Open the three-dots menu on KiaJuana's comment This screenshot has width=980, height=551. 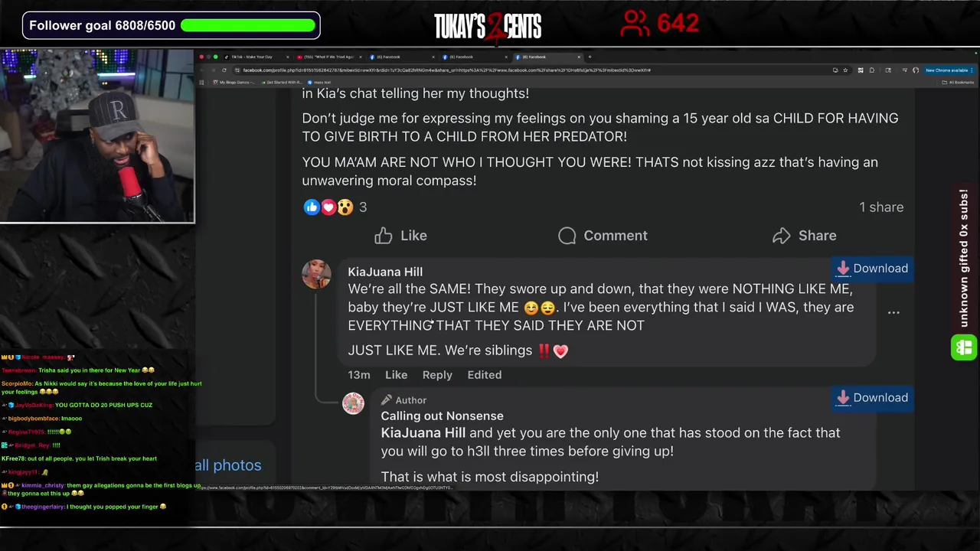tap(893, 312)
